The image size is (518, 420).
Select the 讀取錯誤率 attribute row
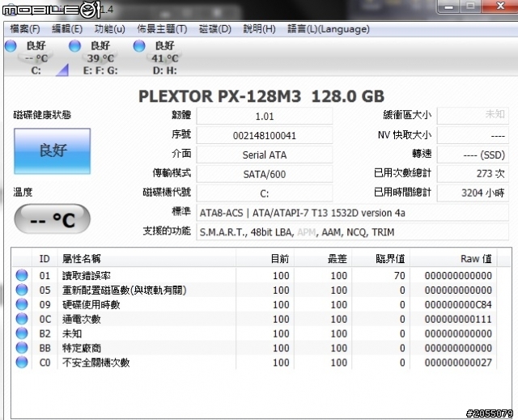click(x=254, y=275)
